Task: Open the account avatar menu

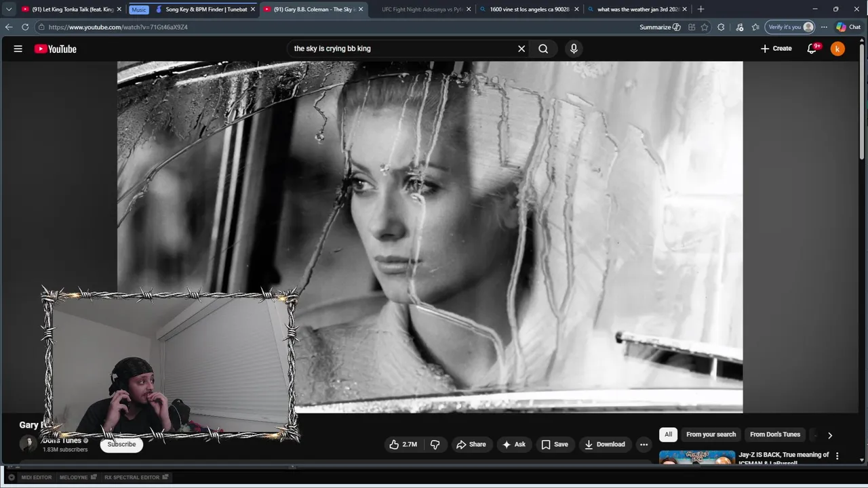Action: click(x=838, y=49)
